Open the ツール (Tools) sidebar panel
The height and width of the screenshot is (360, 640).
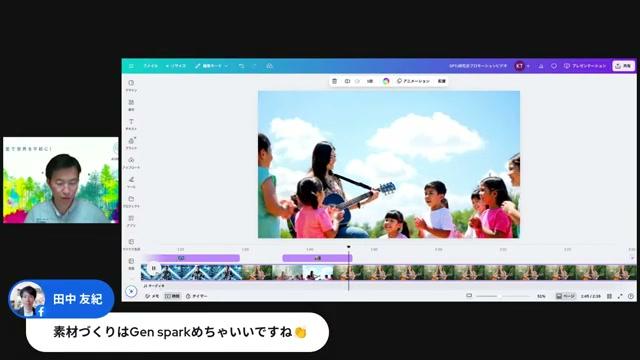(x=131, y=182)
